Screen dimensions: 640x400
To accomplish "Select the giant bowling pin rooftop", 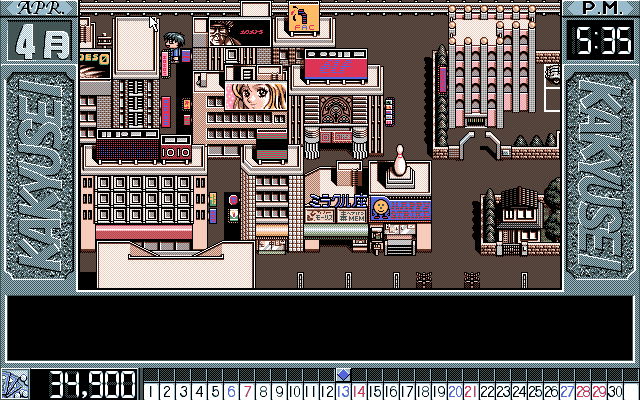I will tap(400, 162).
